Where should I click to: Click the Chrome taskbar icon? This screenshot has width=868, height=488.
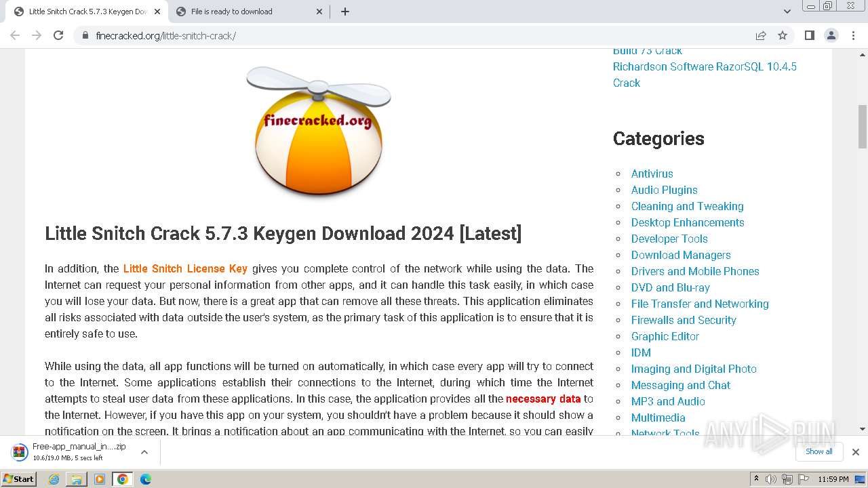tap(123, 479)
